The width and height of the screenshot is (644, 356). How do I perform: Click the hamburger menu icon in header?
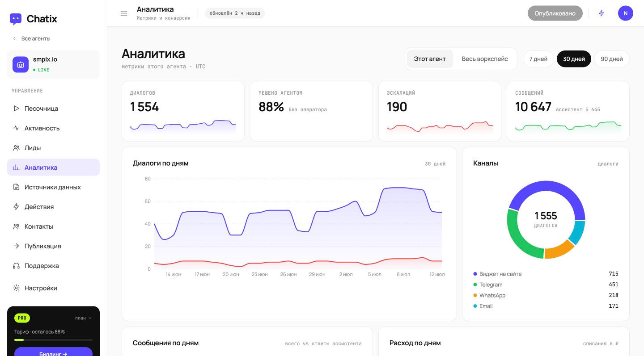coord(124,13)
